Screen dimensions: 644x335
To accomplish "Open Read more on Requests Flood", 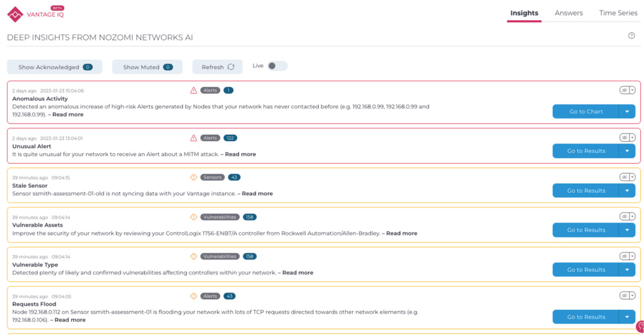I will 70,320.
